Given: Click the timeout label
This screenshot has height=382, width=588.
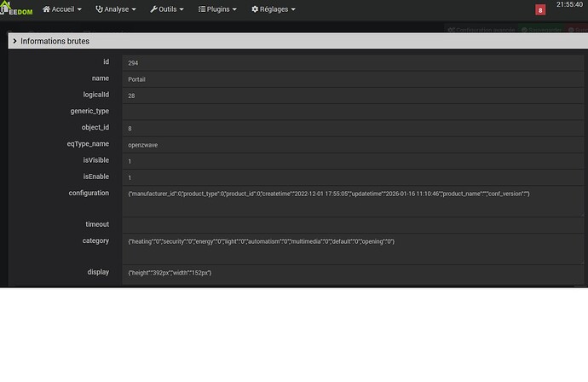Looking at the screenshot, I should [97, 224].
